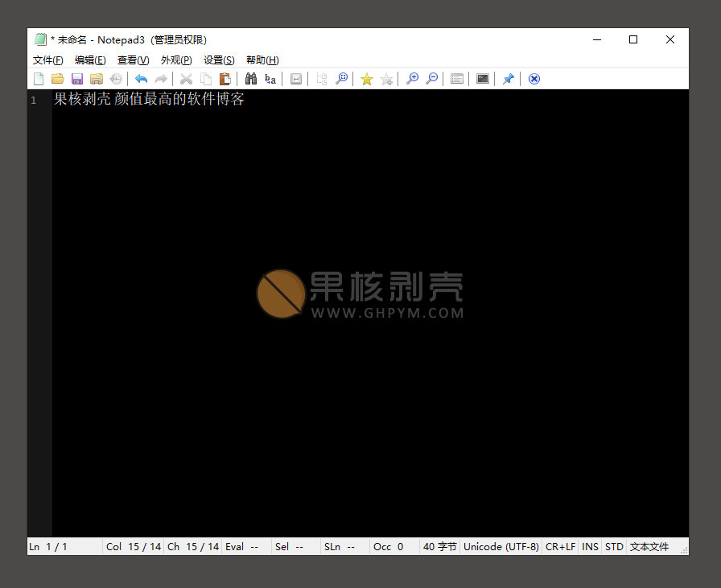Screen dimensions: 721x588
Task: Zoom out with the minus magnifier
Action: 432,79
